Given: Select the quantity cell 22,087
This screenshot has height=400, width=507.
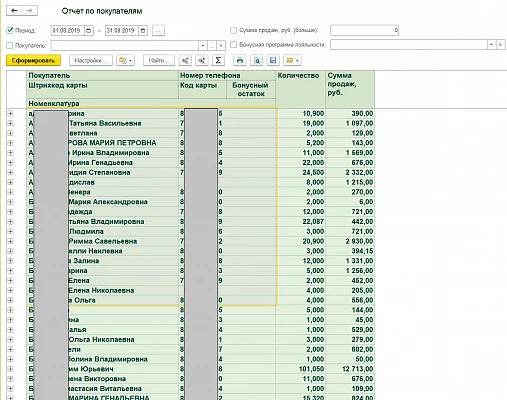Looking at the screenshot, I should pyautogui.click(x=301, y=221).
